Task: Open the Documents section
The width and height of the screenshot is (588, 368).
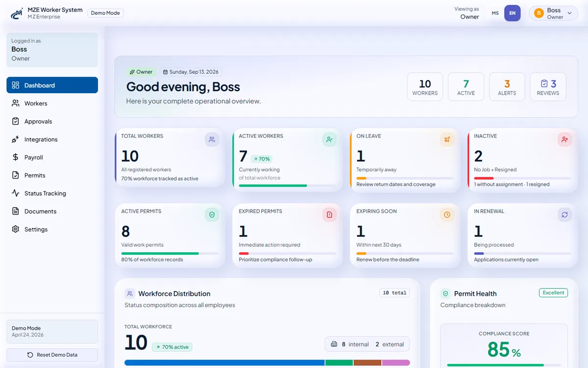Action: 52,211
